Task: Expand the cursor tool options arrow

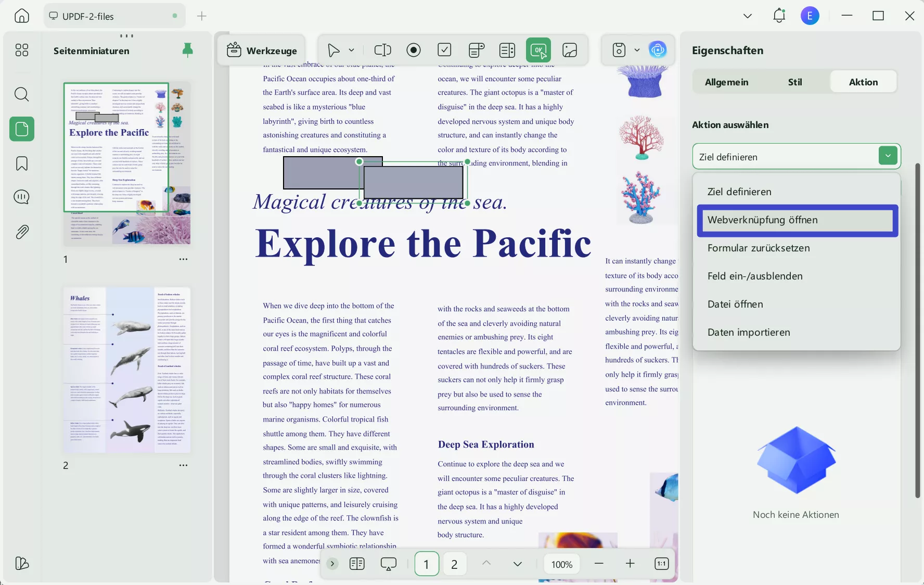Action: tap(352, 50)
